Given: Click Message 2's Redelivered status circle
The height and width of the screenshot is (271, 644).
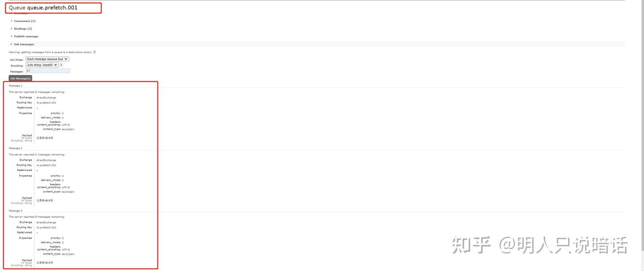Looking at the screenshot, I should (37, 171).
